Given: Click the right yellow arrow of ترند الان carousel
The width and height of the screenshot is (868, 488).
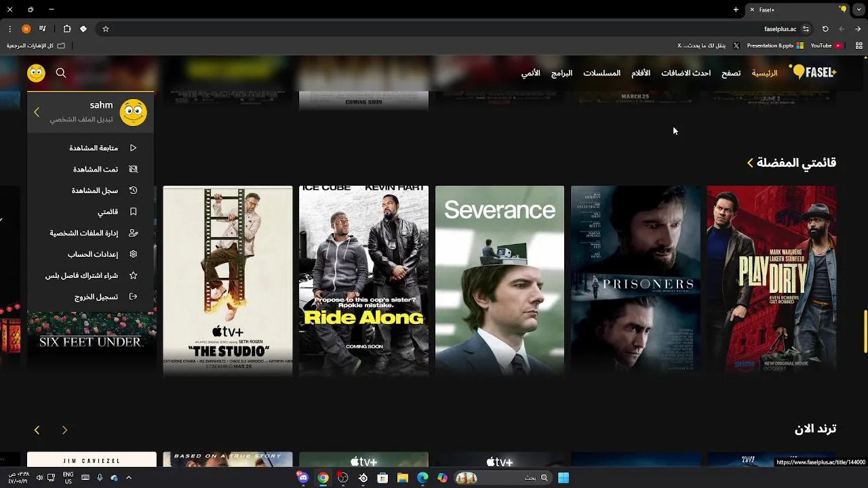Looking at the screenshot, I should (x=64, y=430).
